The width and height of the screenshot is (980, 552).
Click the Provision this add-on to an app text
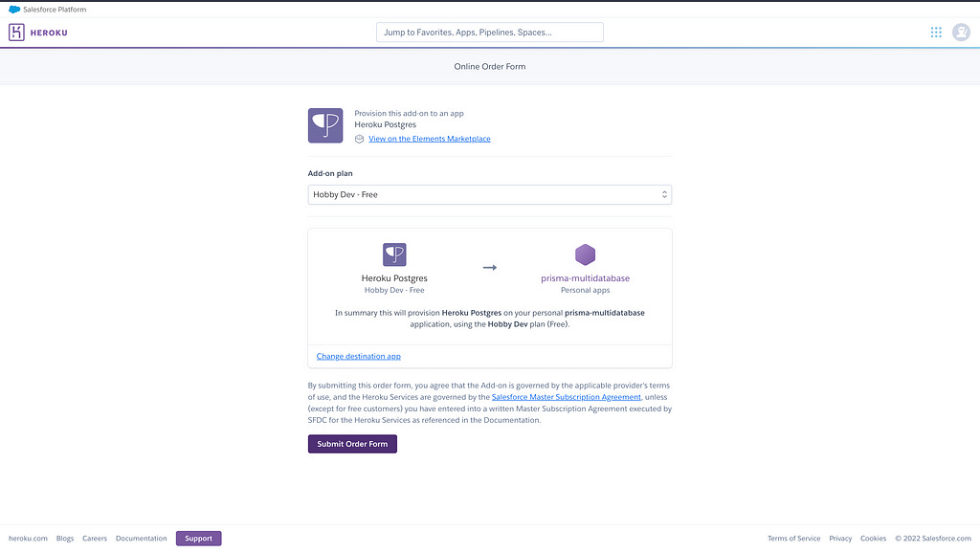click(x=409, y=114)
